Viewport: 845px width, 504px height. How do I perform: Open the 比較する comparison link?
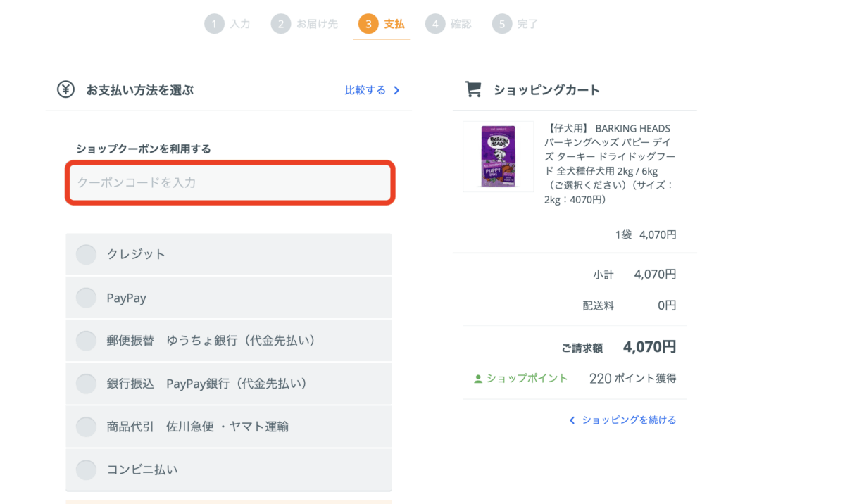coord(365,90)
